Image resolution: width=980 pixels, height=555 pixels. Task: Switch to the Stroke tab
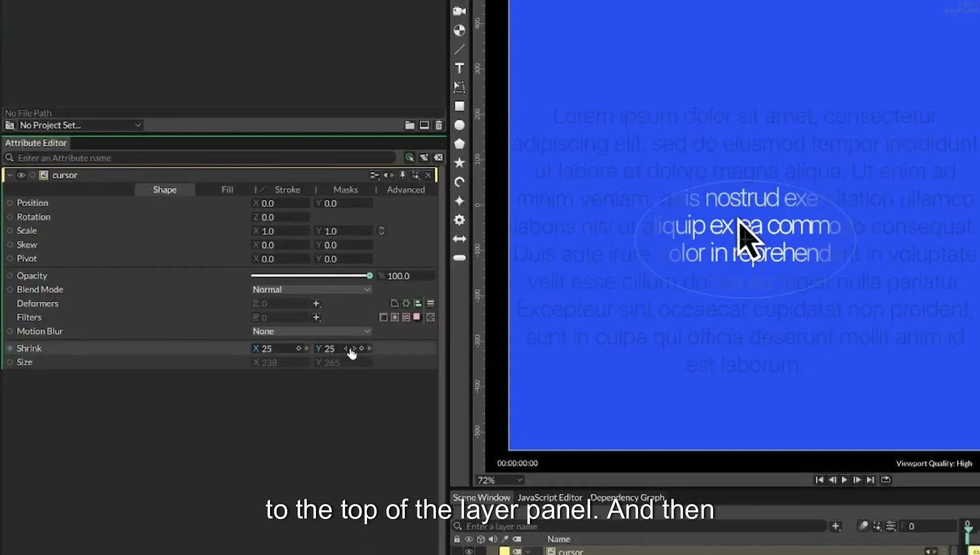tap(287, 190)
